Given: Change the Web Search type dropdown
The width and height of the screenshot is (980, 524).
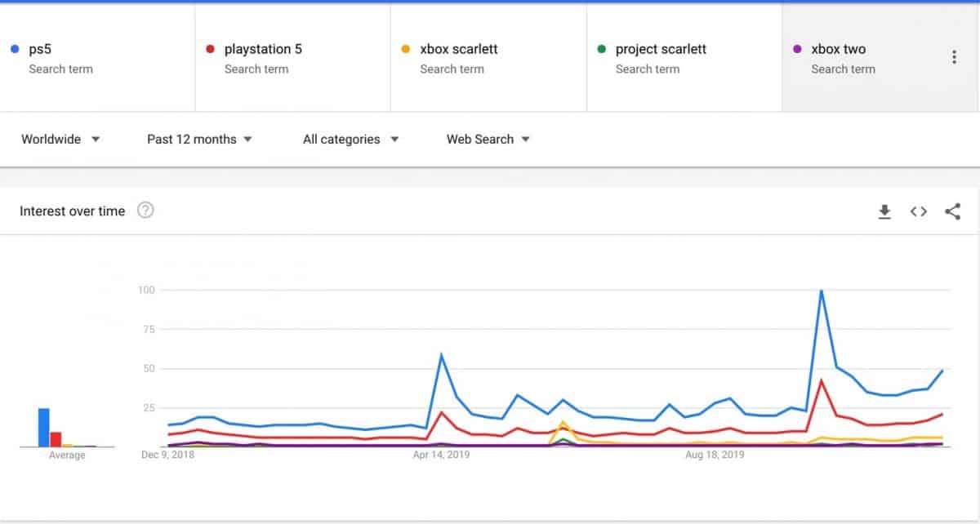Looking at the screenshot, I should [488, 140].
